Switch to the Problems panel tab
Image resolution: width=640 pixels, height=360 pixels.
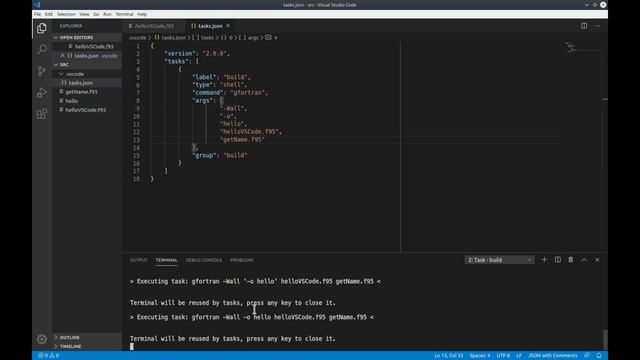pos(242,260)
